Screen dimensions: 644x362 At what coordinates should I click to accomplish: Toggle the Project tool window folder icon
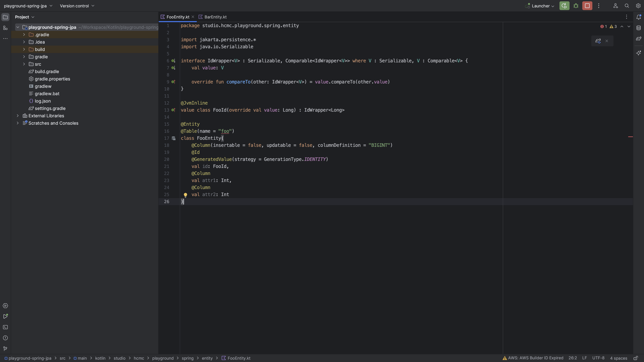(5, 17)
